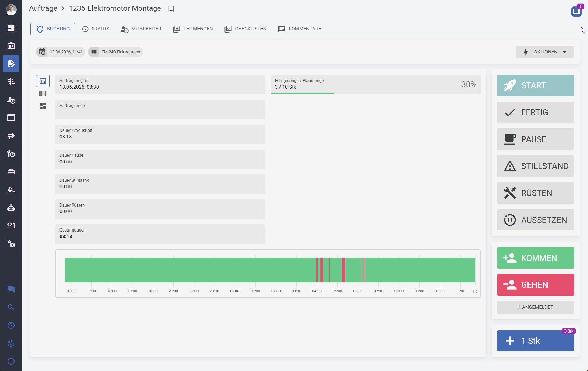
Task: Click the STILLSTAND button
Action: (x=536, y=166)
